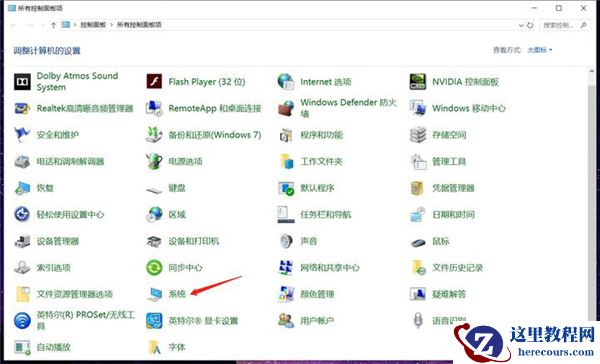
Task: Open 存储空间 drives icon
Action: click(x=418, y=135)
